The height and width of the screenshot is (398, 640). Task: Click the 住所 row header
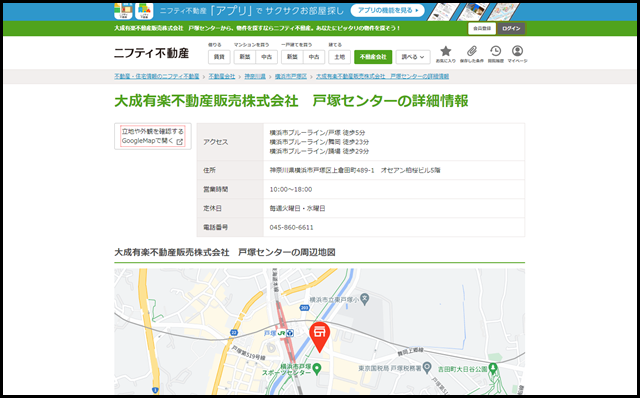pyautogui.click(x=230, y=170)
